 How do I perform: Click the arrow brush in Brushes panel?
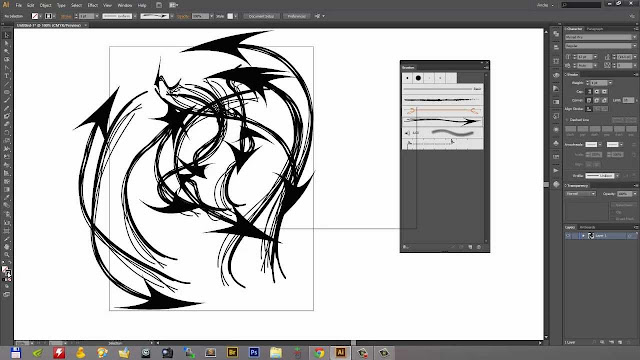442,121
